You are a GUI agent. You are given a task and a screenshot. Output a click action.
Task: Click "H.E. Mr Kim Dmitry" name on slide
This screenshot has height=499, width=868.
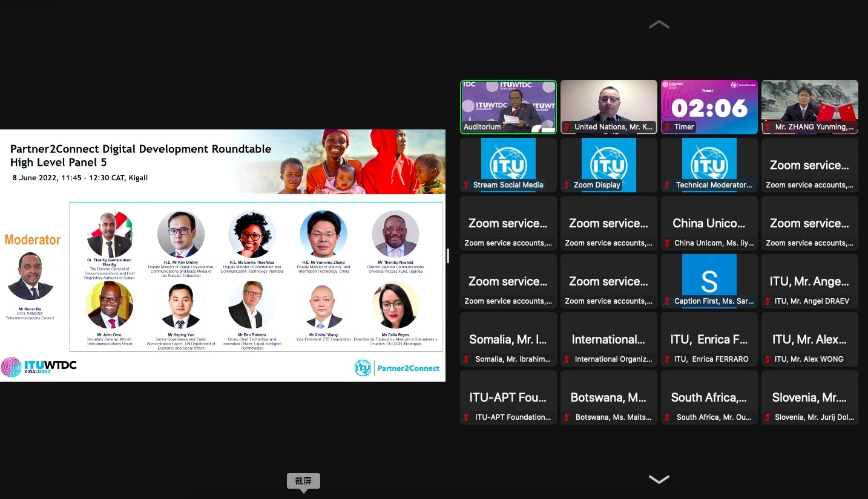pos(180,263)
